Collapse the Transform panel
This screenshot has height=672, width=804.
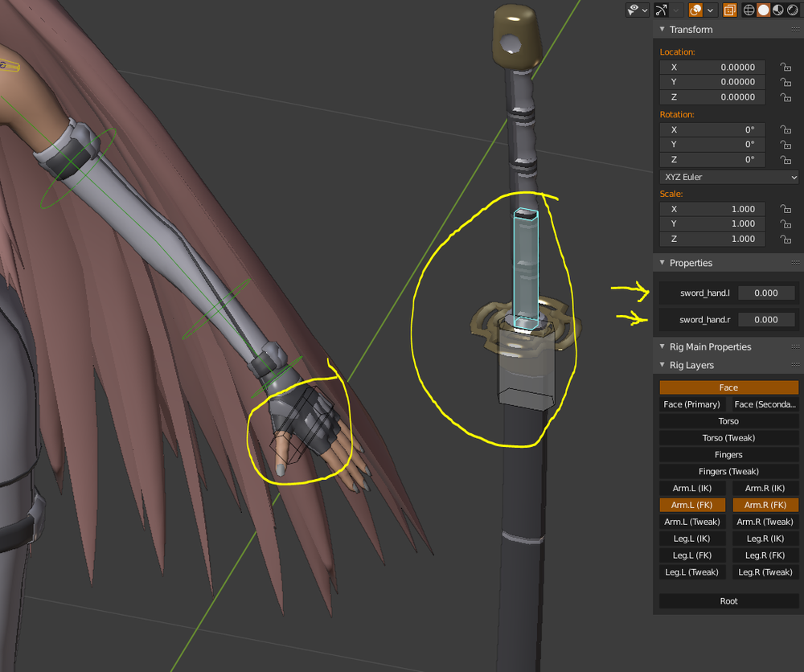662,29
